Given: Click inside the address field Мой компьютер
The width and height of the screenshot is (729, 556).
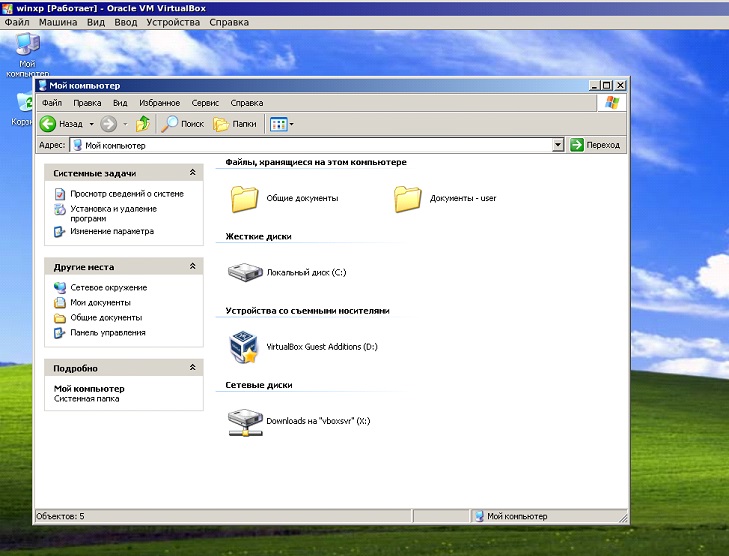Looking at the screenshot, I should (300, 145).
